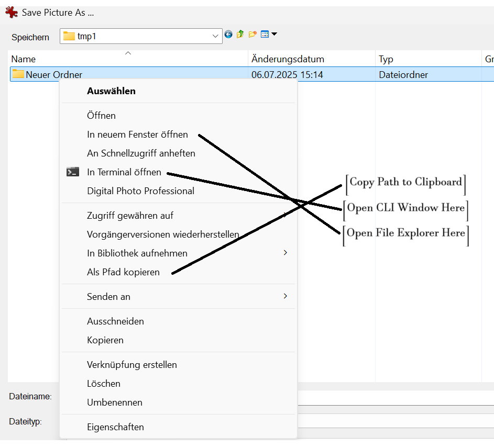Click the Neuer Ordner folder icon
This screenshot has width=494, height=448.
(x=18, y=74)
